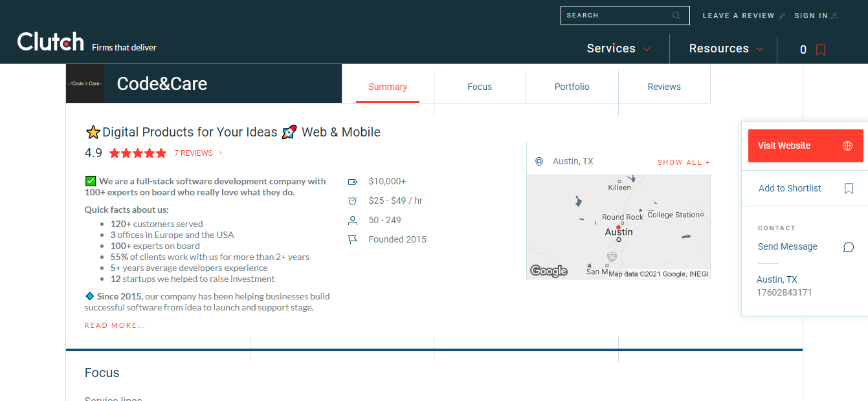This screenshot has height=401, width=868.
Task: Click the hourly rate clock icon
Action: point(353,201)
